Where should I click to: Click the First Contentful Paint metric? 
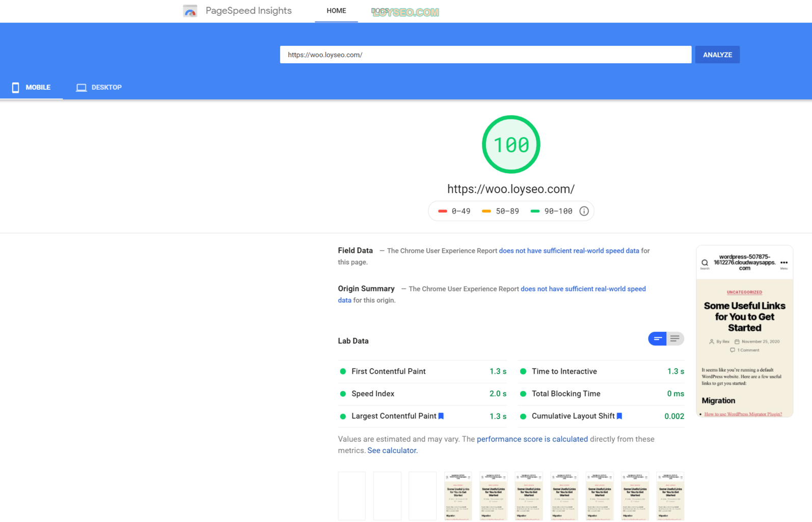[422, 372]
